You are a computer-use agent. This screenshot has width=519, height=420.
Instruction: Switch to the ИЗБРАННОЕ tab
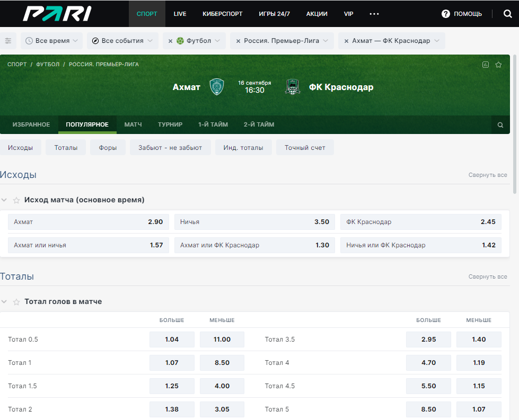point(31,124)
